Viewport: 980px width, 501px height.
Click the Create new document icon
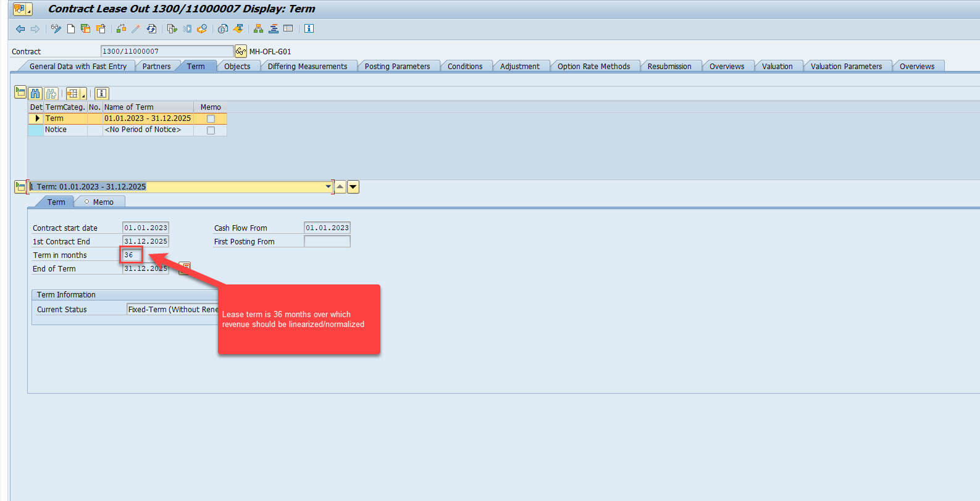(71, 29)
